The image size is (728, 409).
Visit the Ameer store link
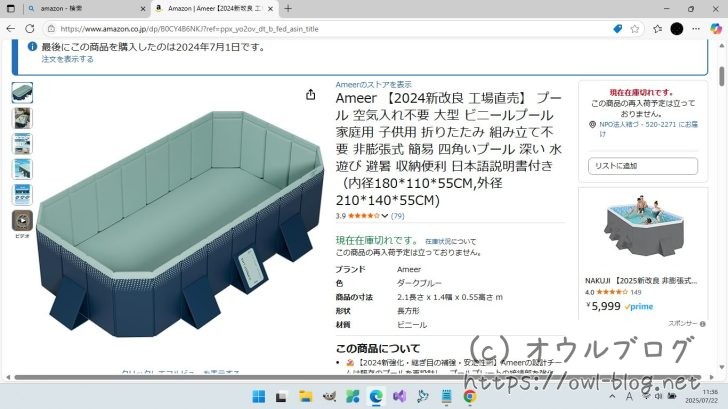(373, 84)
